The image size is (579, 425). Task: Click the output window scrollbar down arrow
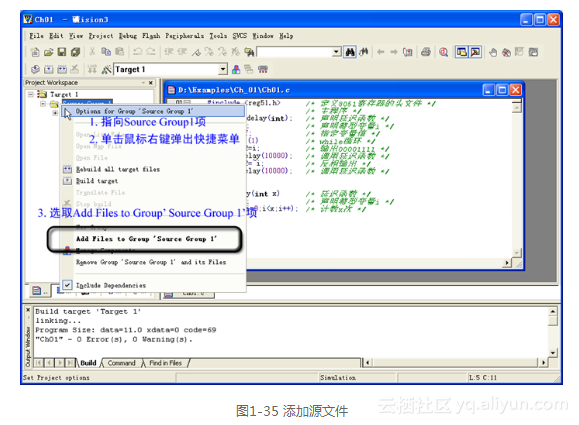[x=552, y=353]
